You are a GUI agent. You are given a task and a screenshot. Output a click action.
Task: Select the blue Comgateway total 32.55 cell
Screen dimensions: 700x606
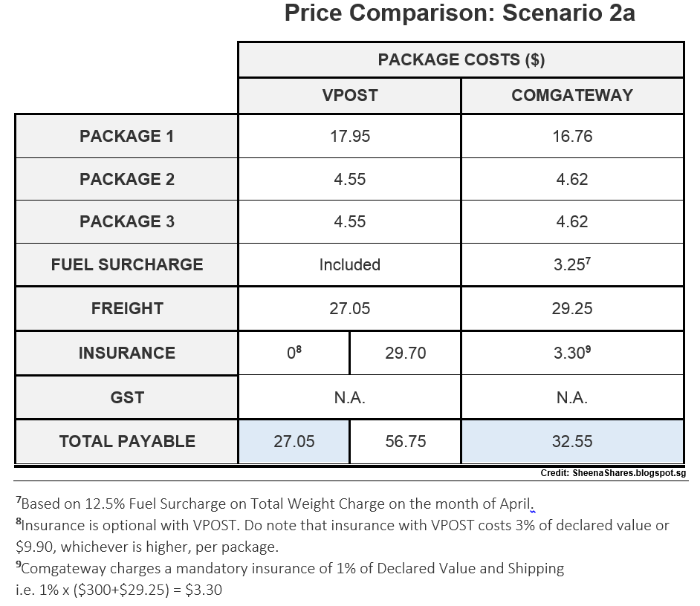click(x=572, y=441)
